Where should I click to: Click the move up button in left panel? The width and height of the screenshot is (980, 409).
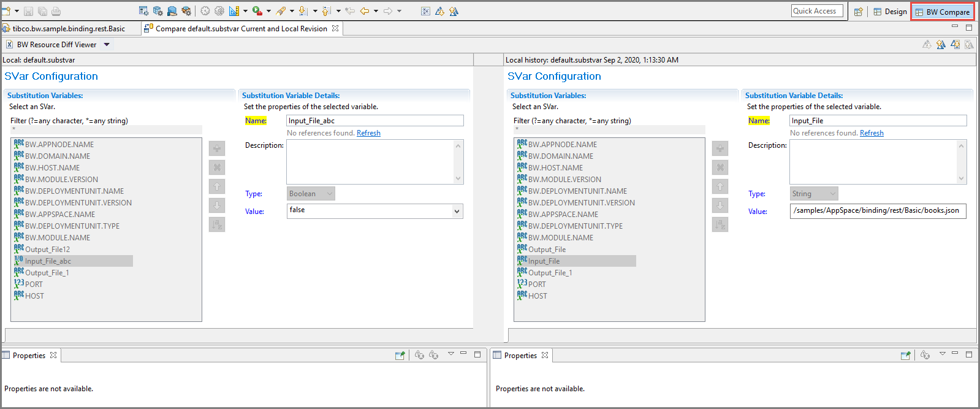tap(217, 186)
